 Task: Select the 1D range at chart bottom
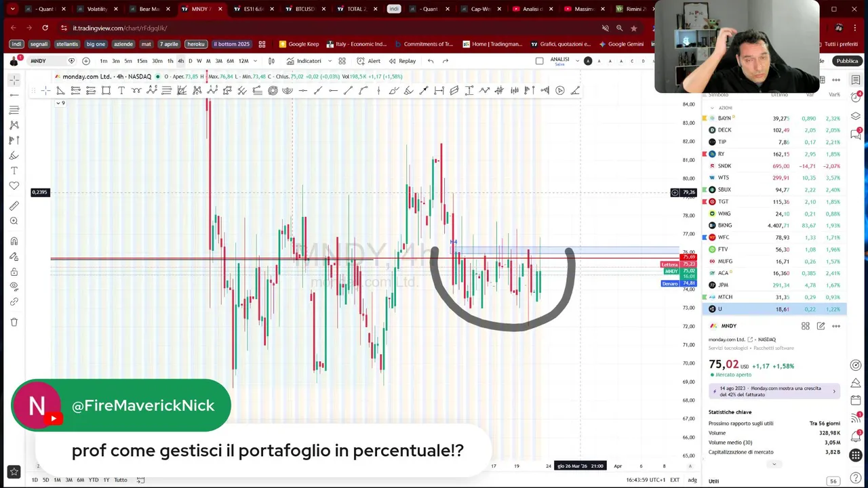(x=35, y=480)
